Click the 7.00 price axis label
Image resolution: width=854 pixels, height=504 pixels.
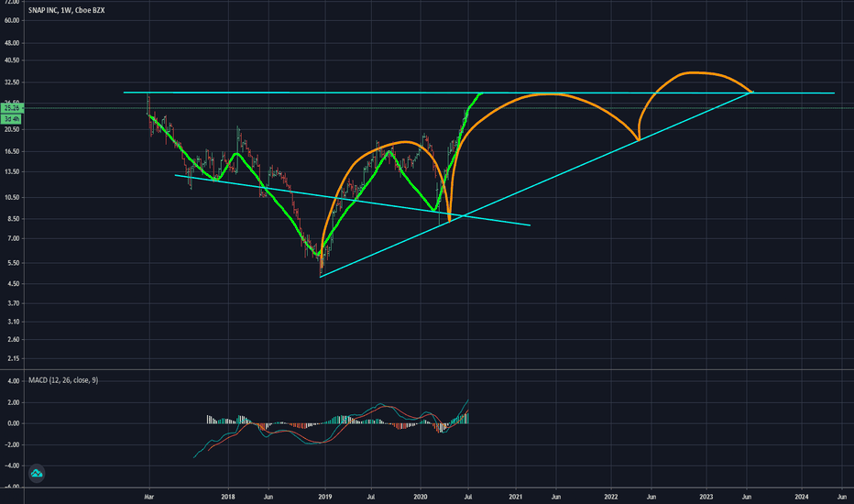13,238
